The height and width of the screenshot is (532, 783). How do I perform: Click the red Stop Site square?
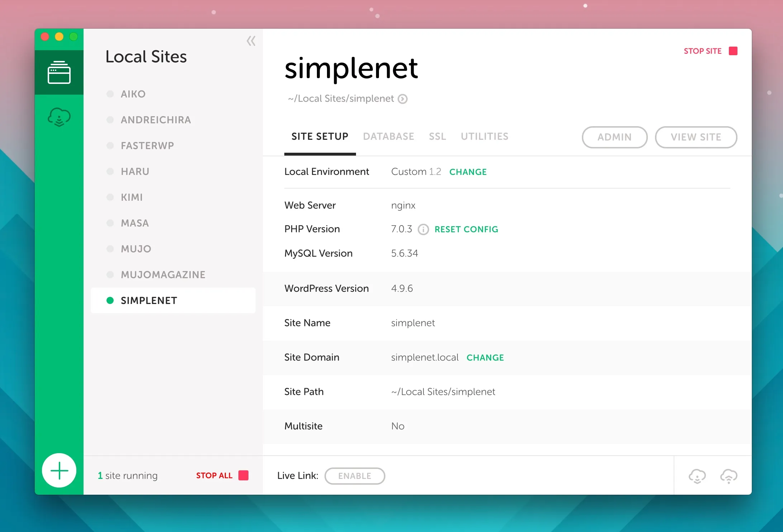pyautogui.click(x=733, y=51)
